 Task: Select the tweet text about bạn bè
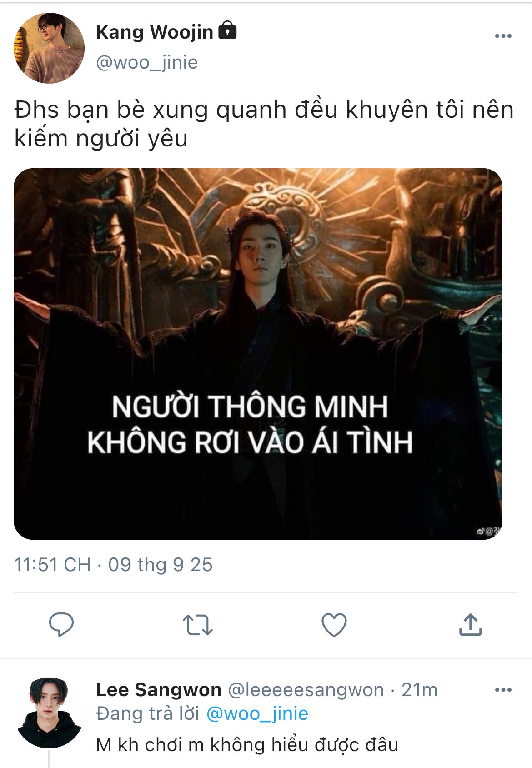click(264, 124)
